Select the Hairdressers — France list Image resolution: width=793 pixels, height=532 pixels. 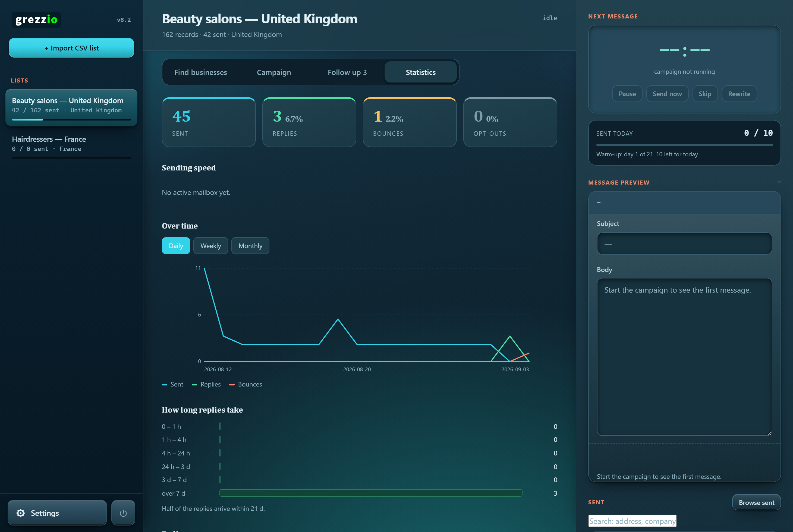point(71,147)
